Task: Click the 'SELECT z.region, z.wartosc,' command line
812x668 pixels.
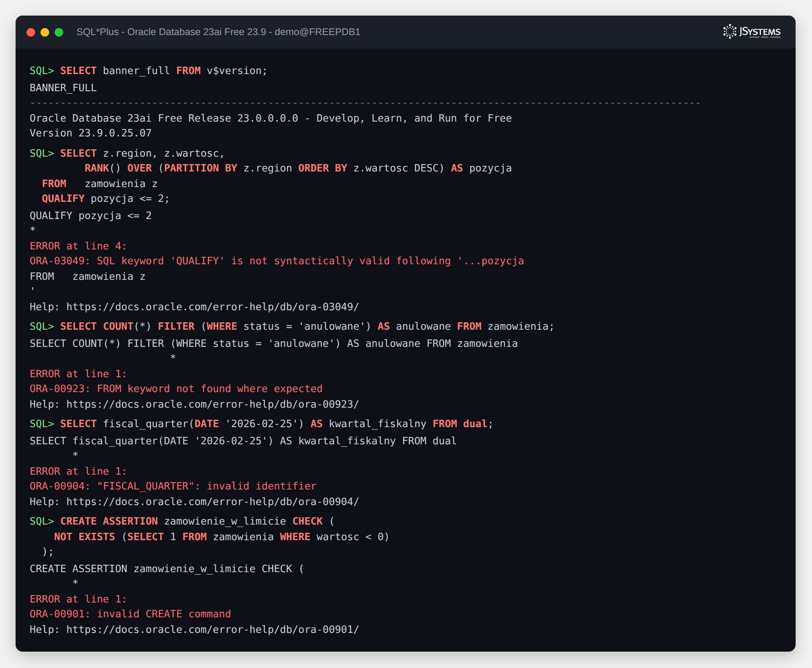Action: tap(142, 154)
